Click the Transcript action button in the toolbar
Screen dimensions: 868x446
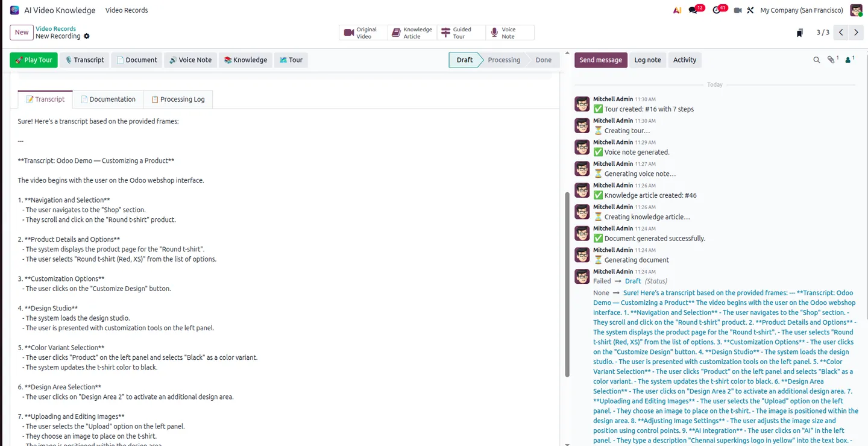click(84, 60)
